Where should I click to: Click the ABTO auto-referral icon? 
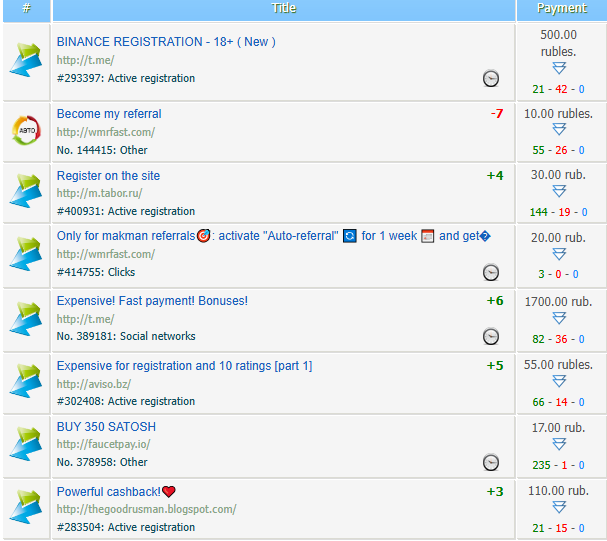tap(26, 130)
